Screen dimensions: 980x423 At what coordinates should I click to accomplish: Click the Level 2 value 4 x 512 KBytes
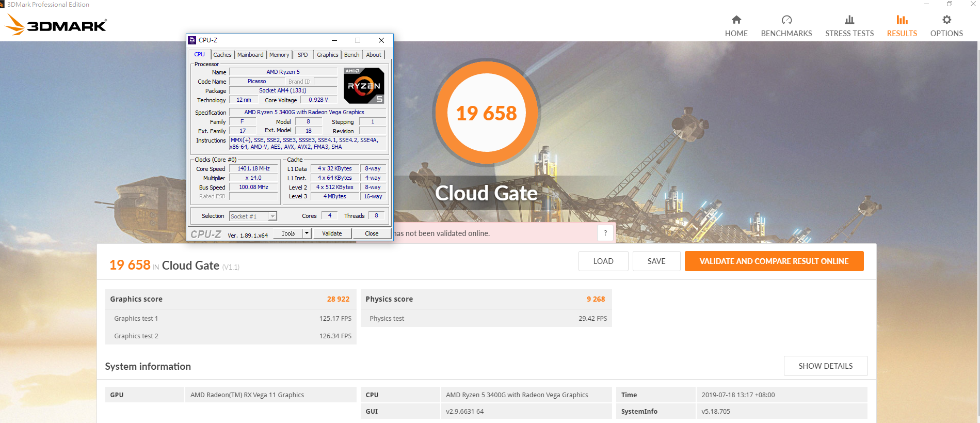pyautogui.click(x=335, y=187)
